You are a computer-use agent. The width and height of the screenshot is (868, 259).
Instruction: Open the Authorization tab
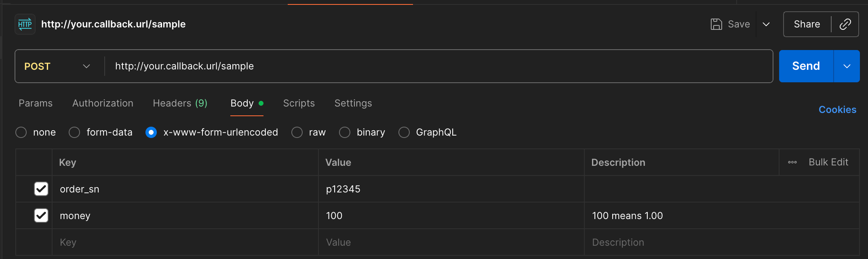103,103
